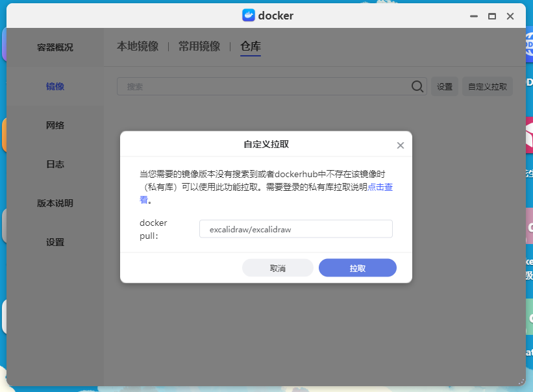Image resolution: width=533 pixels, height=392 pixels.
Task: Click the 自定义拉取 button
Action: [488, 86]
